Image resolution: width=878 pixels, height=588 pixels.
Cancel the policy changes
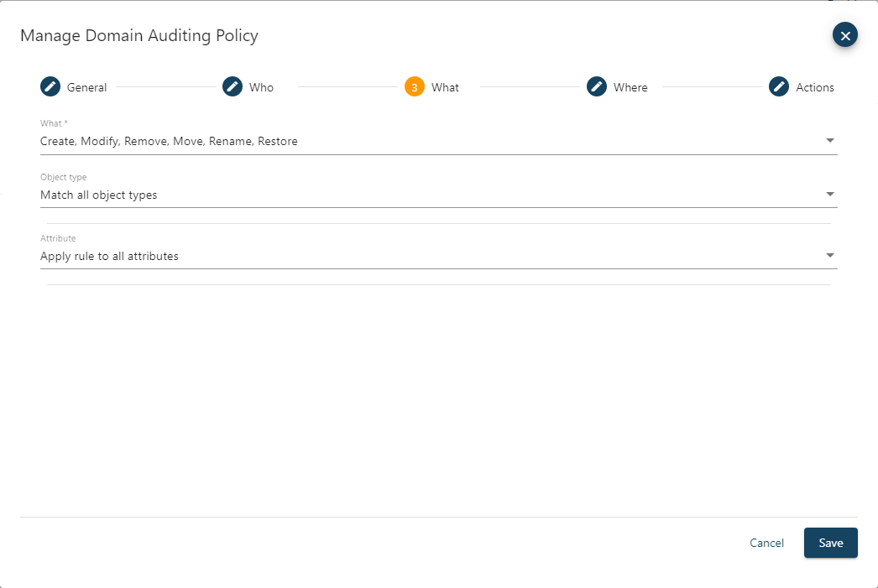pos(766,543)
